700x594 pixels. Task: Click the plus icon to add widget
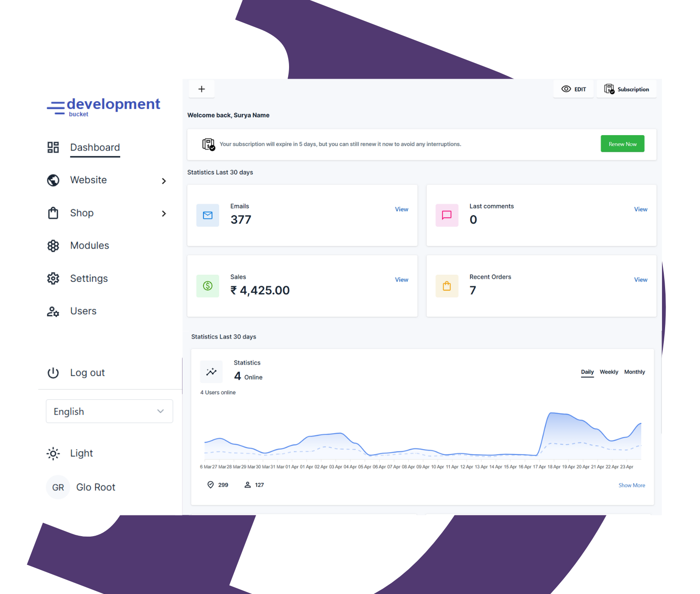click(x=202, y=89)
